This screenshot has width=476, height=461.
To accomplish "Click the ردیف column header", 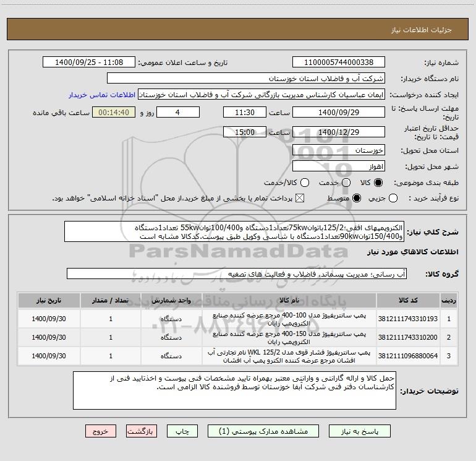I will pyautogui.click(x=449, y=300).
